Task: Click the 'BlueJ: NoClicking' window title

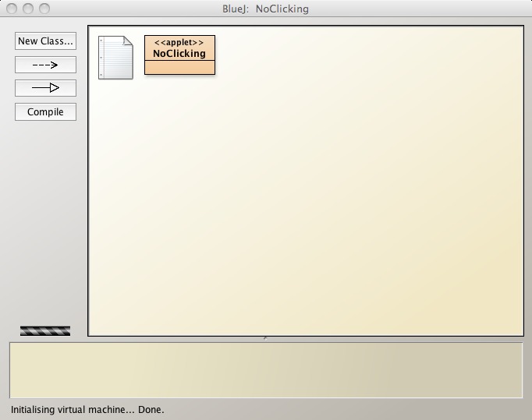Action: 265,9
